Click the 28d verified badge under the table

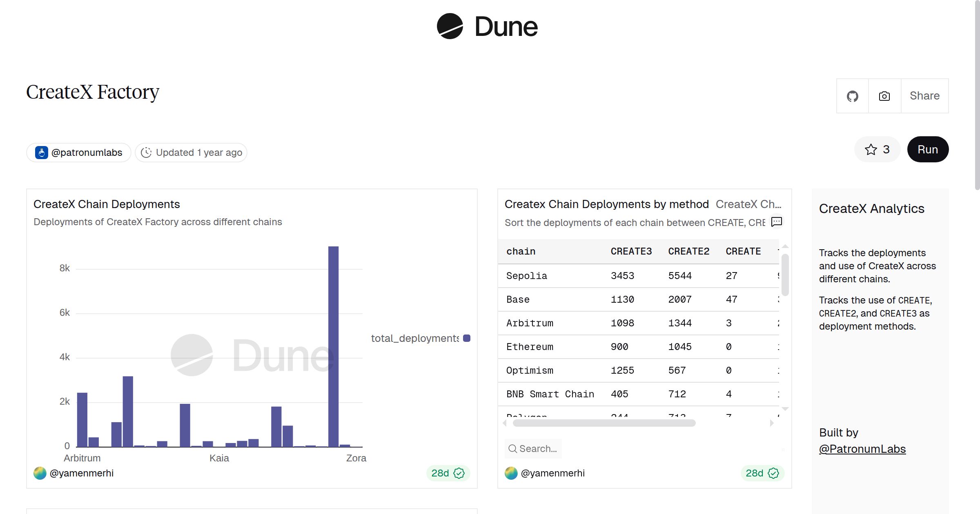pos(762,473)
